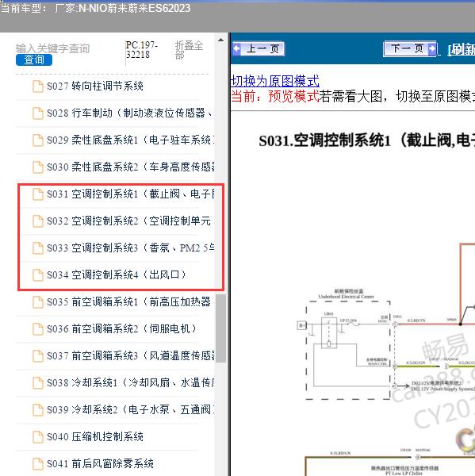The image size is (475, 476).
Task: Click the document icon beside S040 压缩机控制系统
Action: [x=38, y=437]
